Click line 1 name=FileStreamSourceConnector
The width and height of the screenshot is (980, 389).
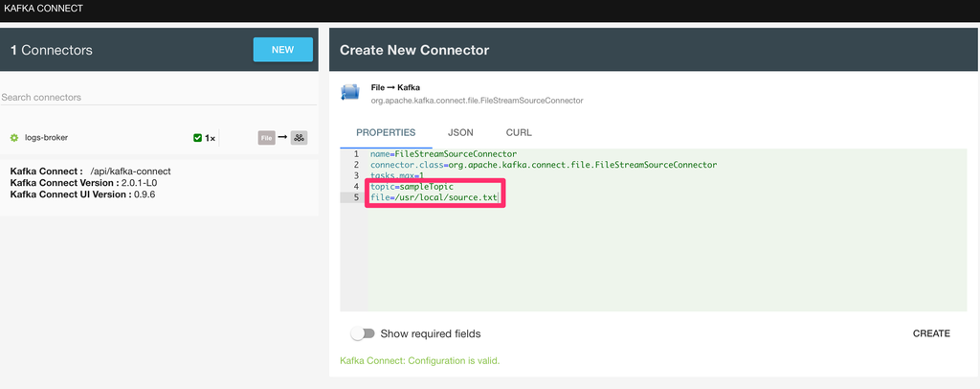point(443,154)
